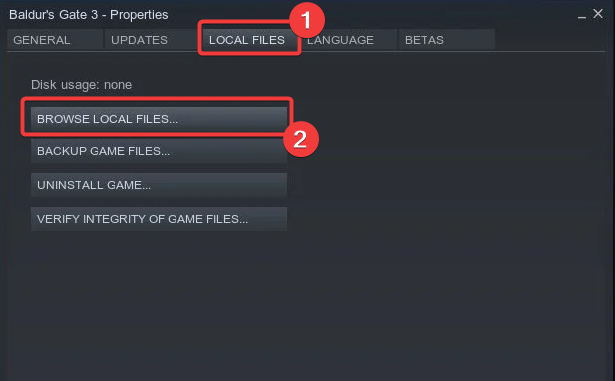Click the Baldur's Gate 3 title text

(x=54, y=15)
